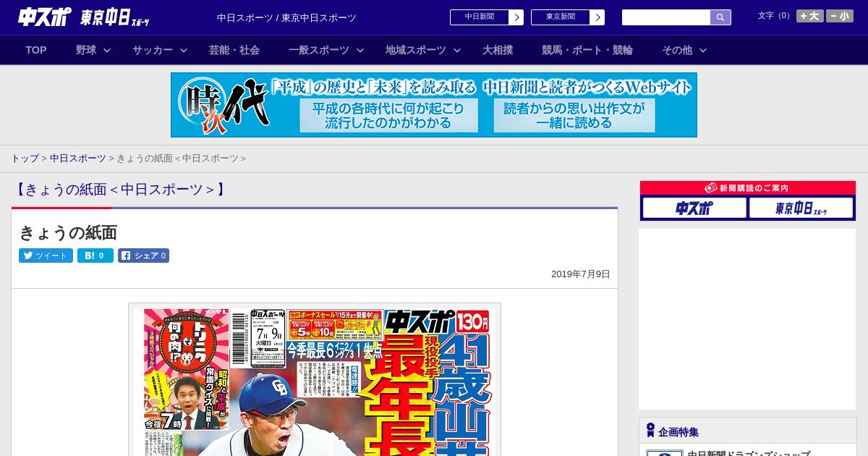Open the 地域スポーツ menu item
The width and height of the screenshot is (868, 456).
416,50
